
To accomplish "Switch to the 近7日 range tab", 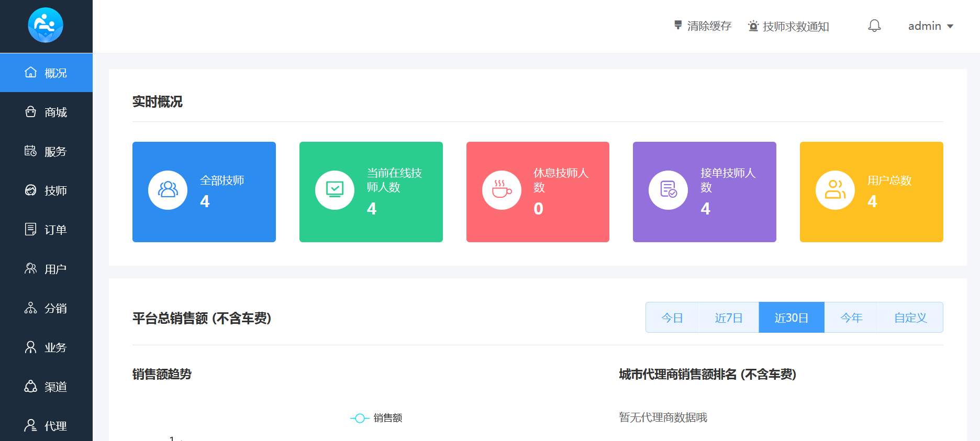I will pyautogui.click(x=729, y=318).
